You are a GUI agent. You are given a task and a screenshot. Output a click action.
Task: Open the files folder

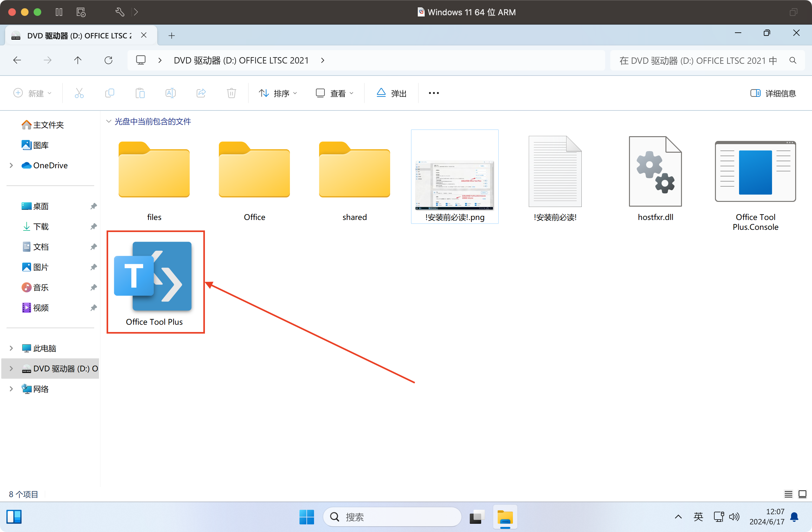pos(154,170)
